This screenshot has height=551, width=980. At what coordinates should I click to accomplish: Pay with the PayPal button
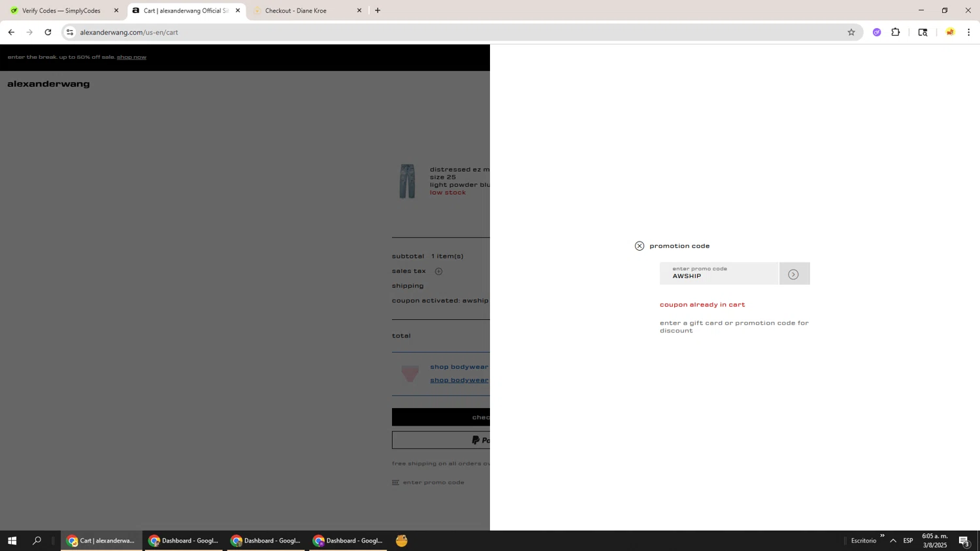[x=441, y=440]
